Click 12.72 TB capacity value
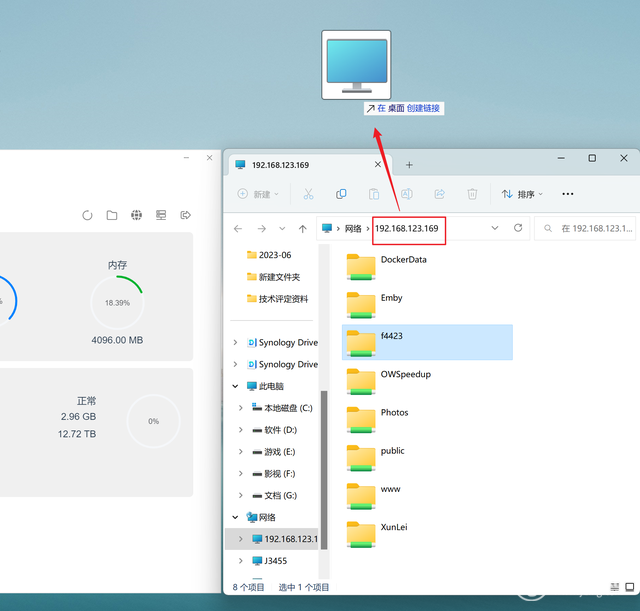This screenshot has width=640, height=611. (x=77, y=434)
